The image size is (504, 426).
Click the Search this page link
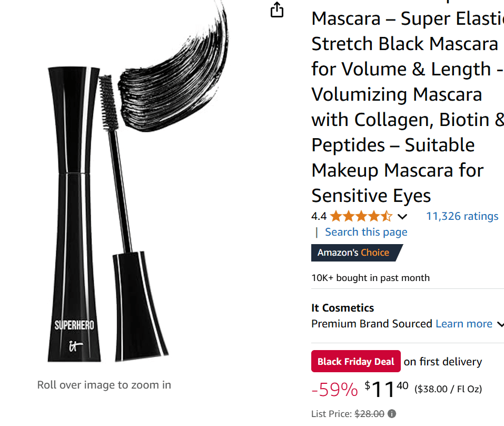[366, 232]
